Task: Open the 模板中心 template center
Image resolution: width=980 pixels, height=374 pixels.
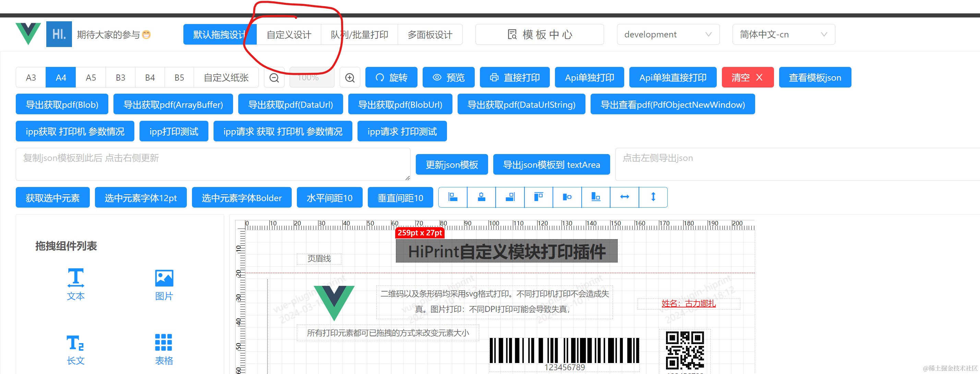Action: coord(539,35)
